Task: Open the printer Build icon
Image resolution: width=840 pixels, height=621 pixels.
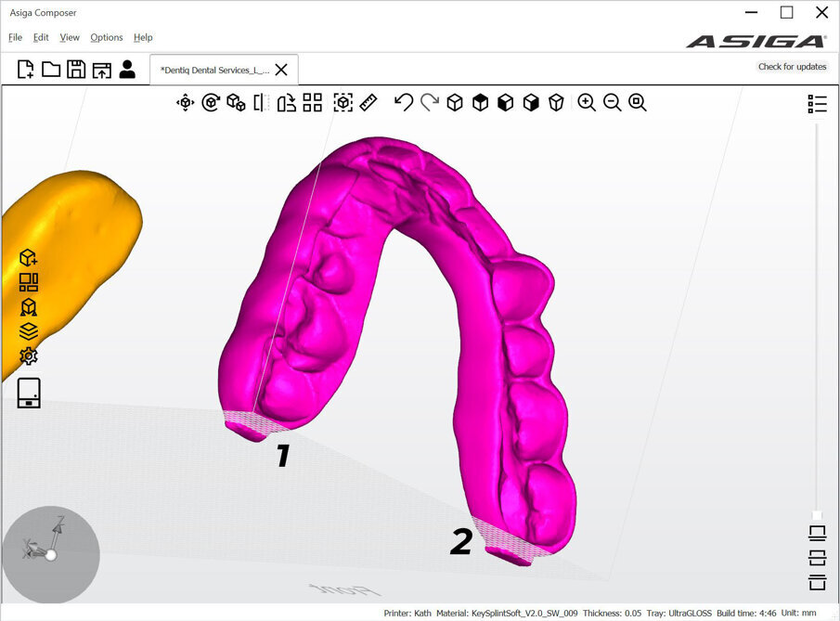Action: 29,393
